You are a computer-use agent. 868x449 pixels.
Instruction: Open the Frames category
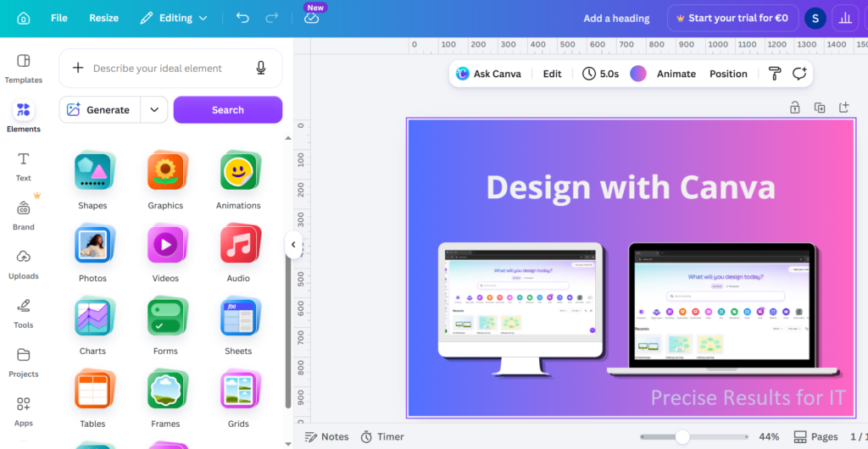pos(165,399)
